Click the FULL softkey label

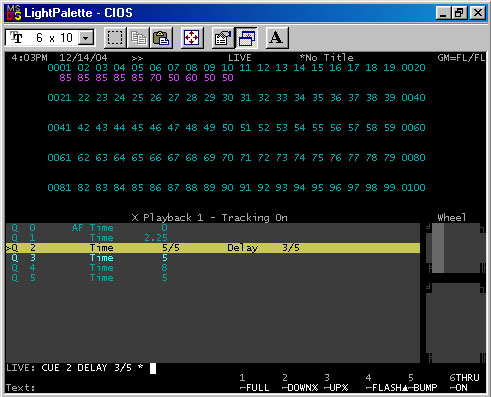click(x=255, y=388)
